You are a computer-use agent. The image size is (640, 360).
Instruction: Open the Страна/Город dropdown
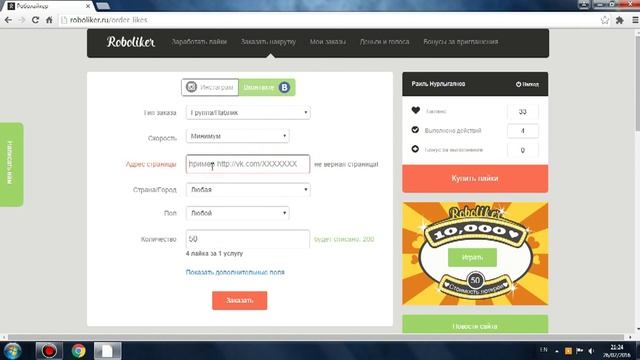point(248,189)
